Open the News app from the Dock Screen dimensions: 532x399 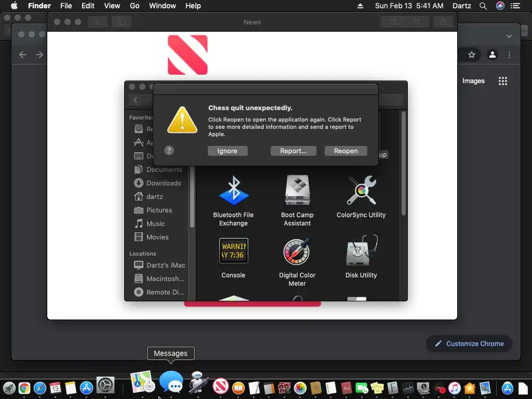click(x=220, y=387)
